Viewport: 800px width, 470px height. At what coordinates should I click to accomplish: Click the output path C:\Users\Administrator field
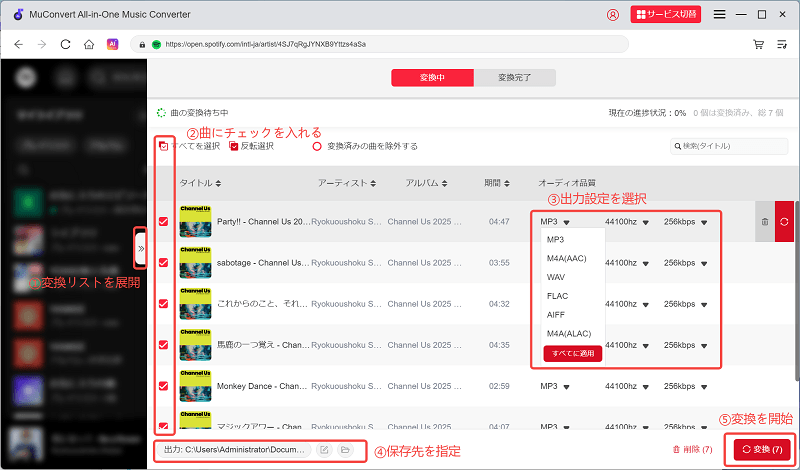pyautogui.click(x=234, y=450)
